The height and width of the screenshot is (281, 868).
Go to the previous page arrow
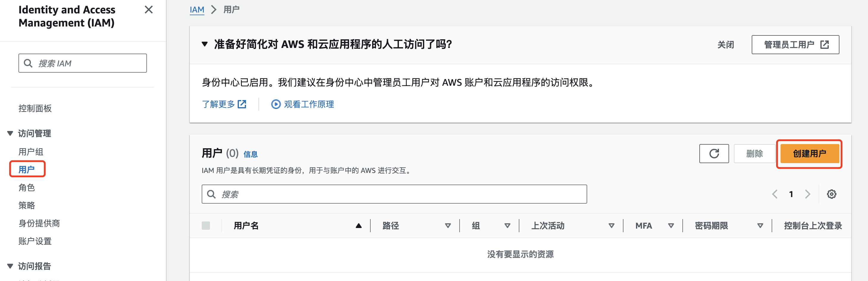point(775,194)
